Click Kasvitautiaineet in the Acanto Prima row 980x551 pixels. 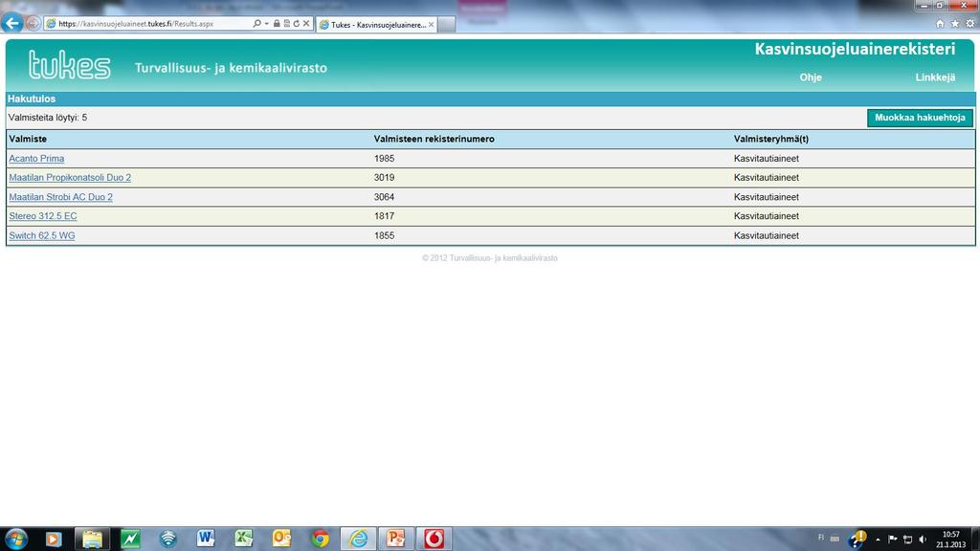point(767,159)
